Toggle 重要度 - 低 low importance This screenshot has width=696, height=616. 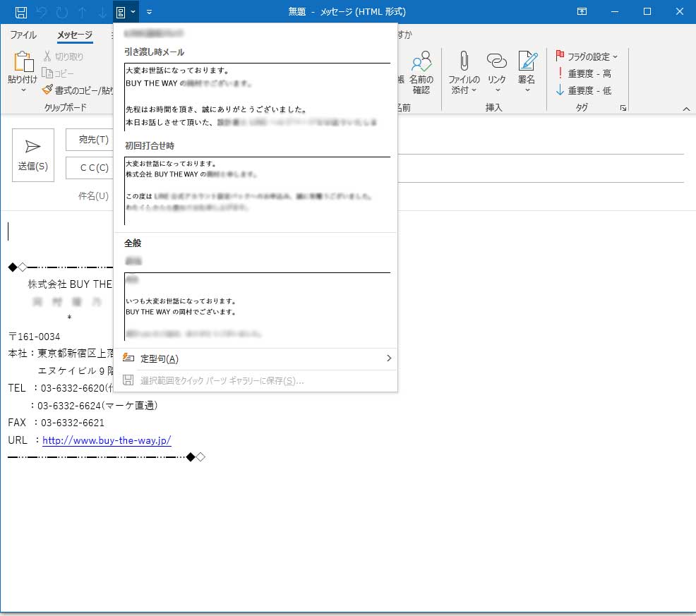[583, 90]
